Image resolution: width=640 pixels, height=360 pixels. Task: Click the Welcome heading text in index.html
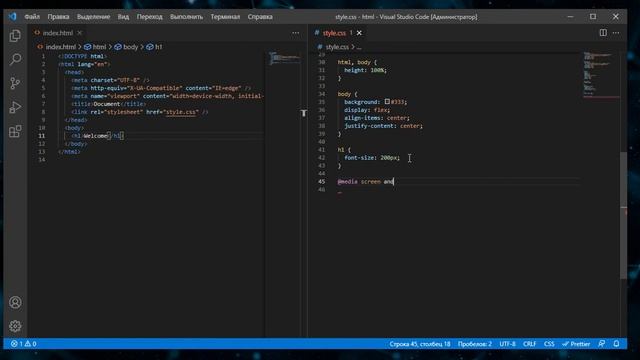point(96,136)
